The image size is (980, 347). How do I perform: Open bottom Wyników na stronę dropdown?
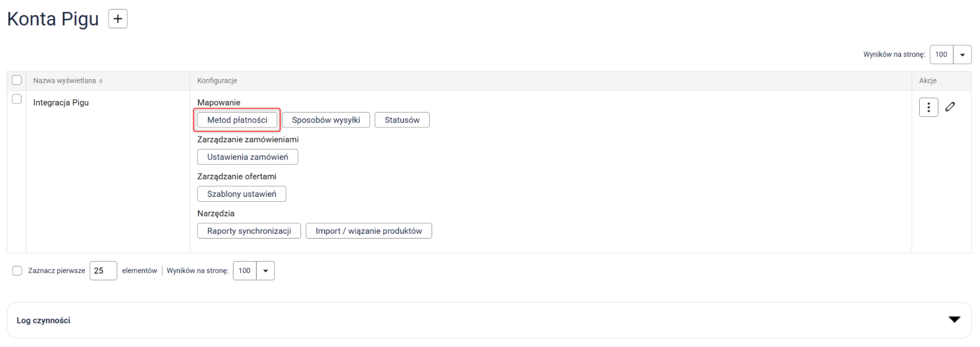tap(265, 271)
